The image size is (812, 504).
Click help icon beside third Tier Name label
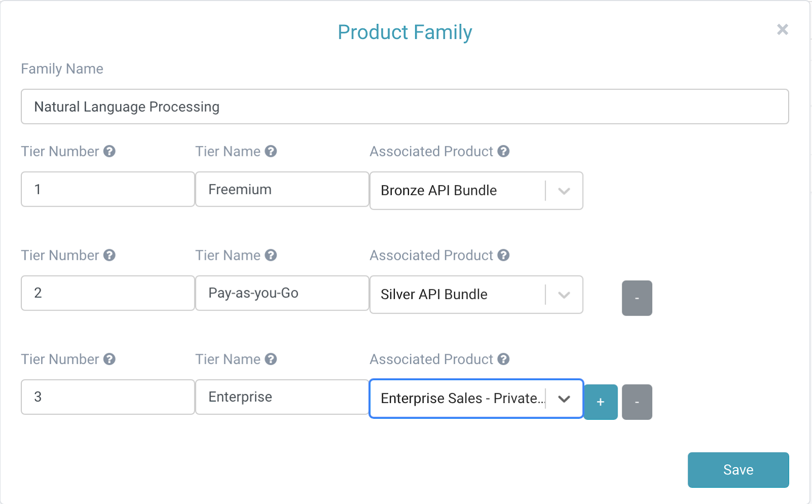271,359
